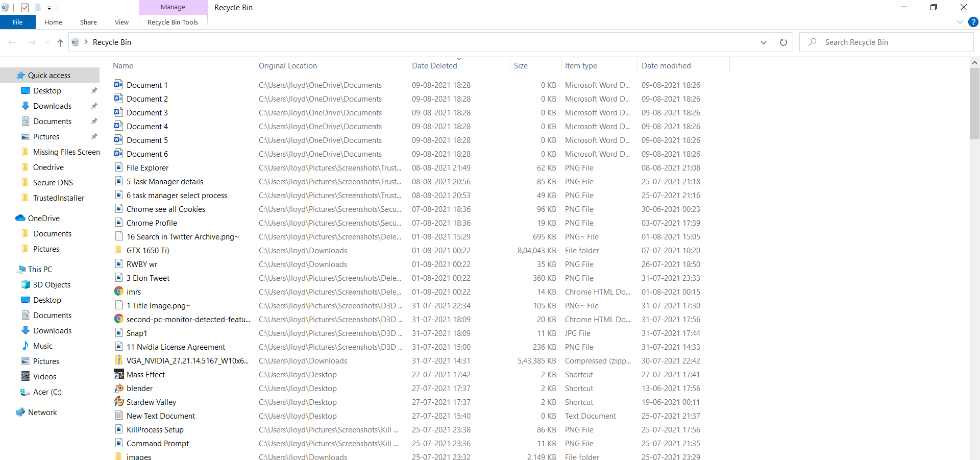Screen dimensions: 980x460
Task: Select OneDrive in the navigation pane
Action: [x=43, y=218]
